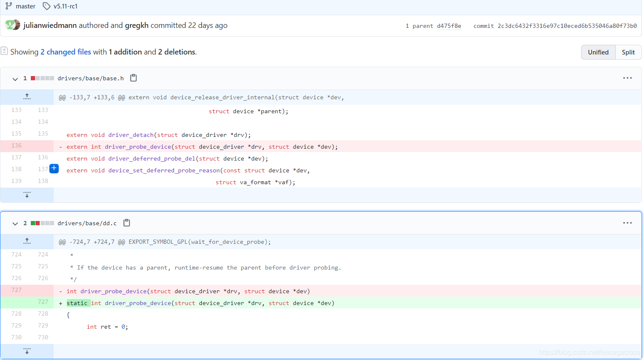Open the more options menu for dd.c

point(628,223)
